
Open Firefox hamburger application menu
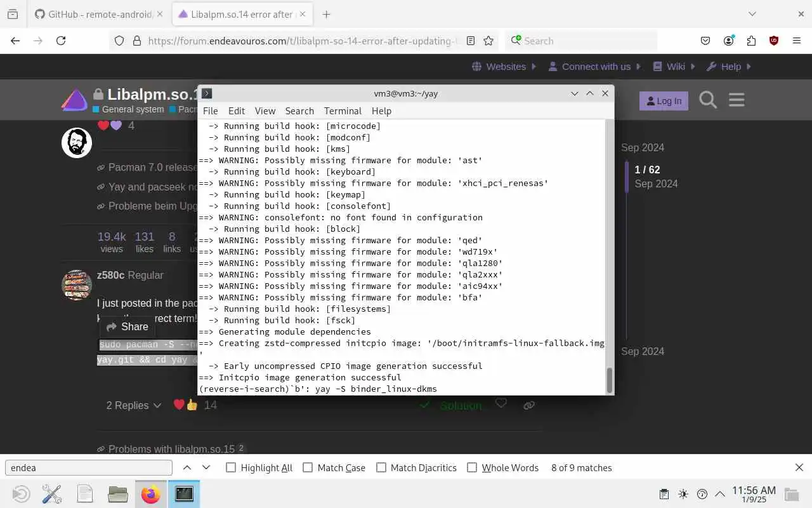[x=797, y=41]
